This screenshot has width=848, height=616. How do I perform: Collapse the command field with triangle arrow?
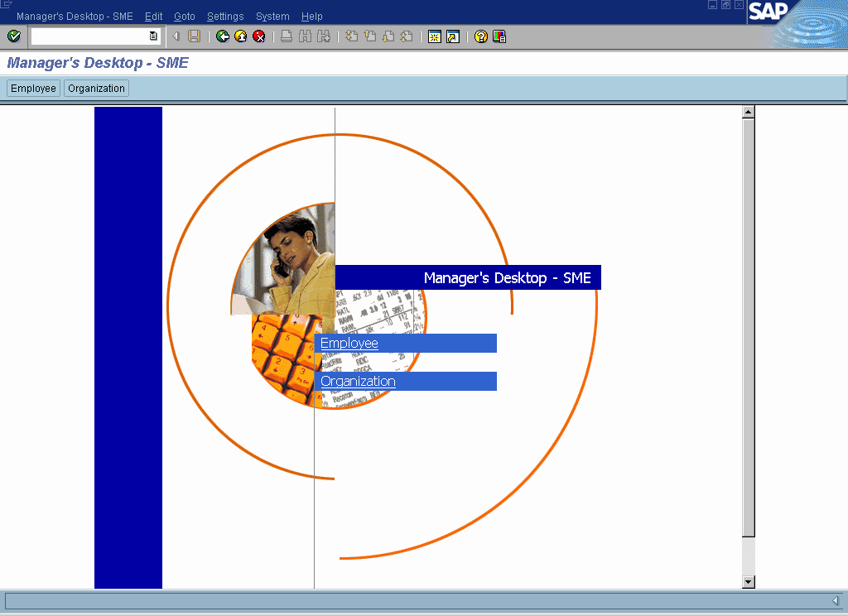click(176, 36)
